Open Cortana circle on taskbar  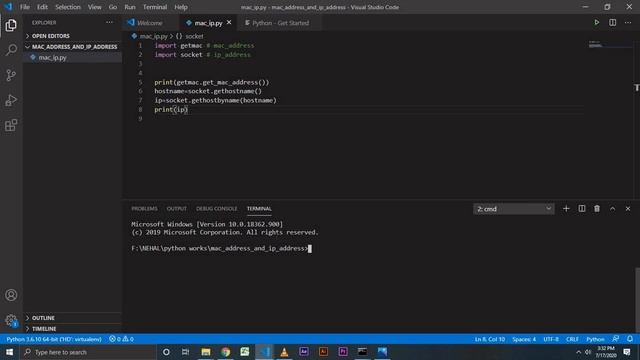166,352
